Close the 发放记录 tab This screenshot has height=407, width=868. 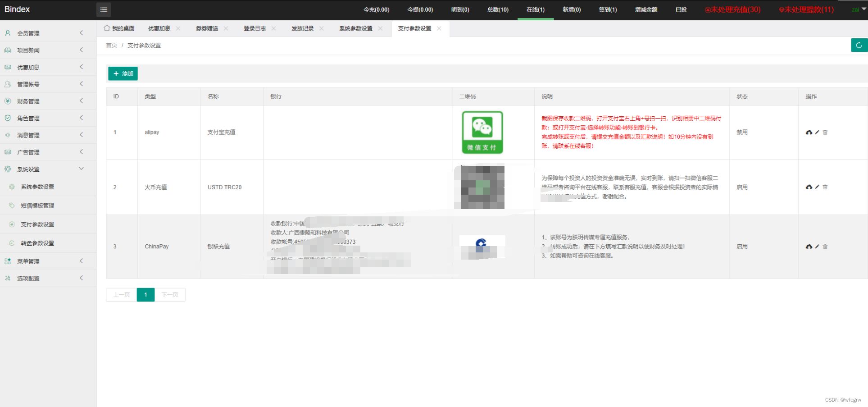[x=322, y=28]
